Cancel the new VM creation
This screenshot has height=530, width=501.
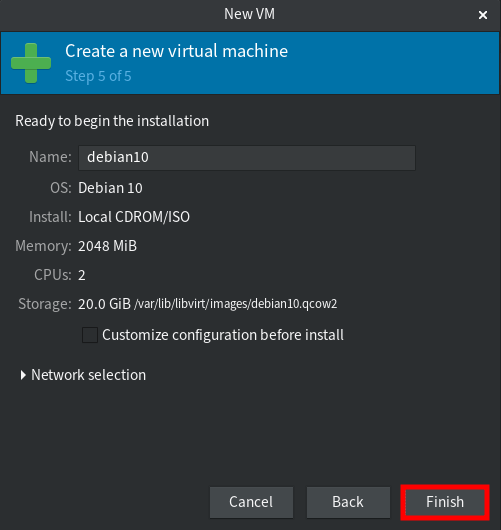click(251, 502)
